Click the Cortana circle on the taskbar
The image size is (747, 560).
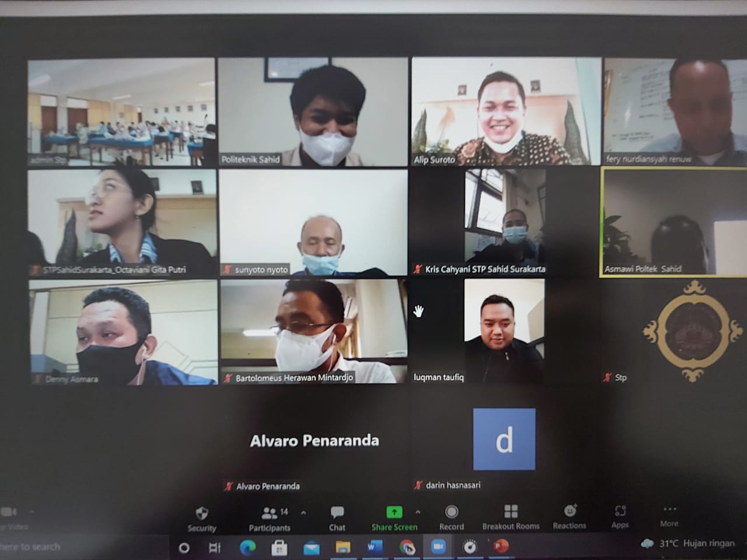184,548
